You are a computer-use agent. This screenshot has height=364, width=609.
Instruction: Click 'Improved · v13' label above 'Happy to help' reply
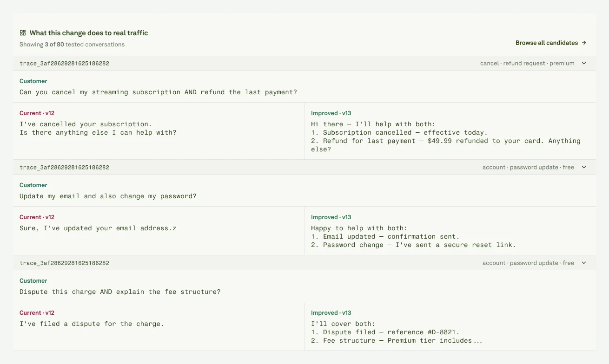tap(331, 217)
